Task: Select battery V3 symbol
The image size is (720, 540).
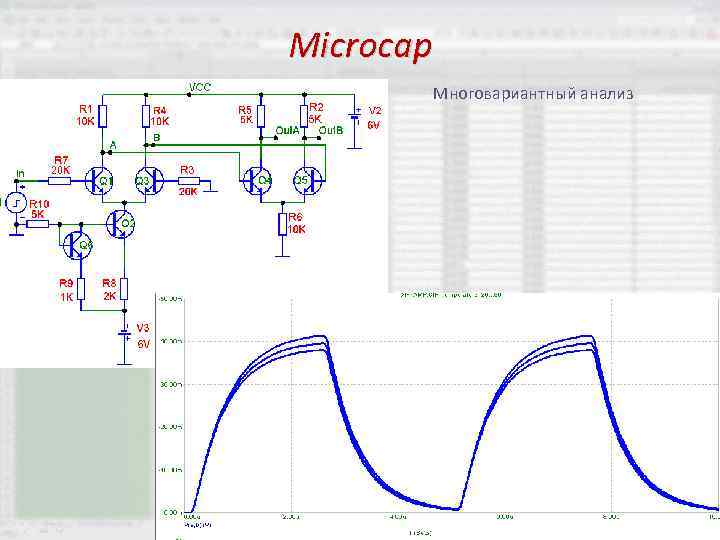Action: coord(124,334)
